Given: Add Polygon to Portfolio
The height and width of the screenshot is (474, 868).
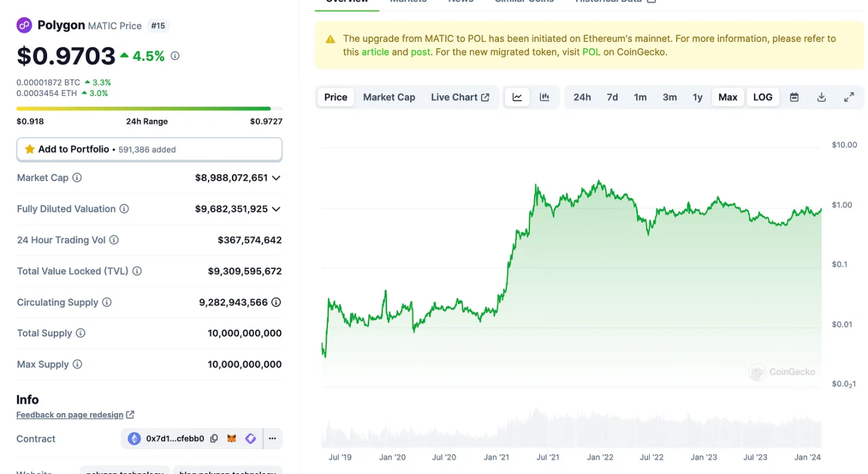Looking at the screenshot, I should point(149,149).
